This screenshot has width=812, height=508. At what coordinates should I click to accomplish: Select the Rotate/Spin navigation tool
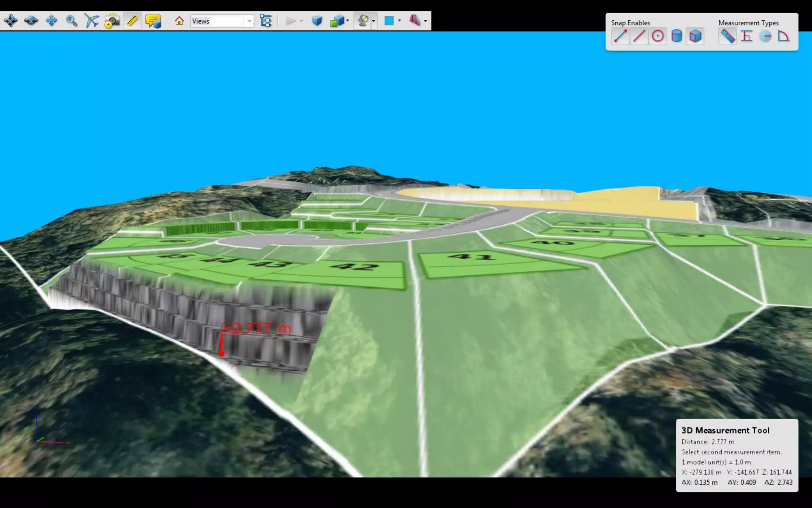[11, 21]
